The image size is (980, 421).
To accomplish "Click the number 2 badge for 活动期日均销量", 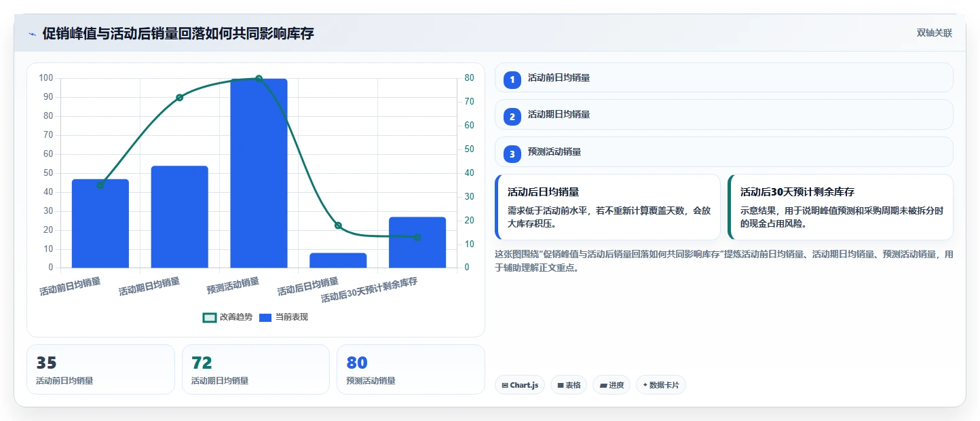I will [512, 117].
